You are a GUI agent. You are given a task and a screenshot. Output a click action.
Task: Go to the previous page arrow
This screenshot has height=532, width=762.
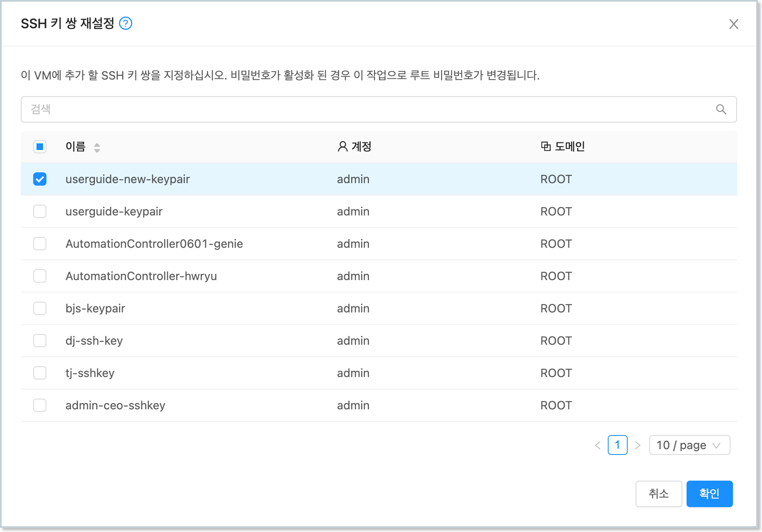point(597,445)
